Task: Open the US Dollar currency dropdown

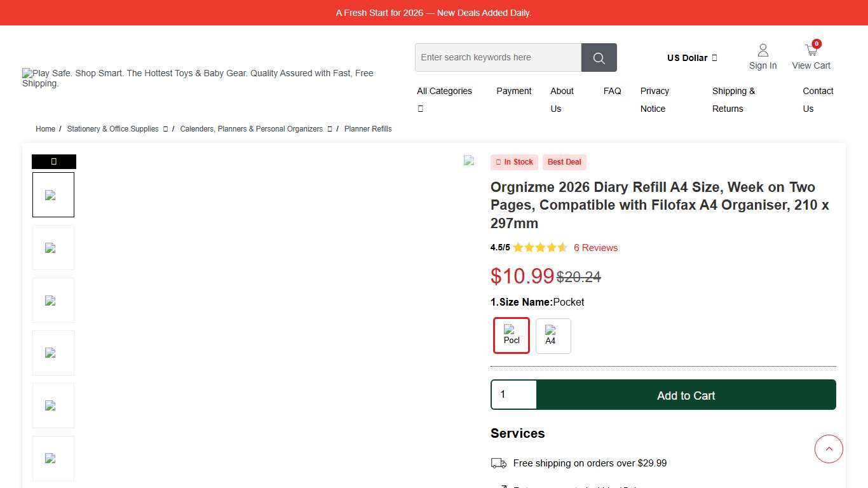Action: tap(691, 58)
